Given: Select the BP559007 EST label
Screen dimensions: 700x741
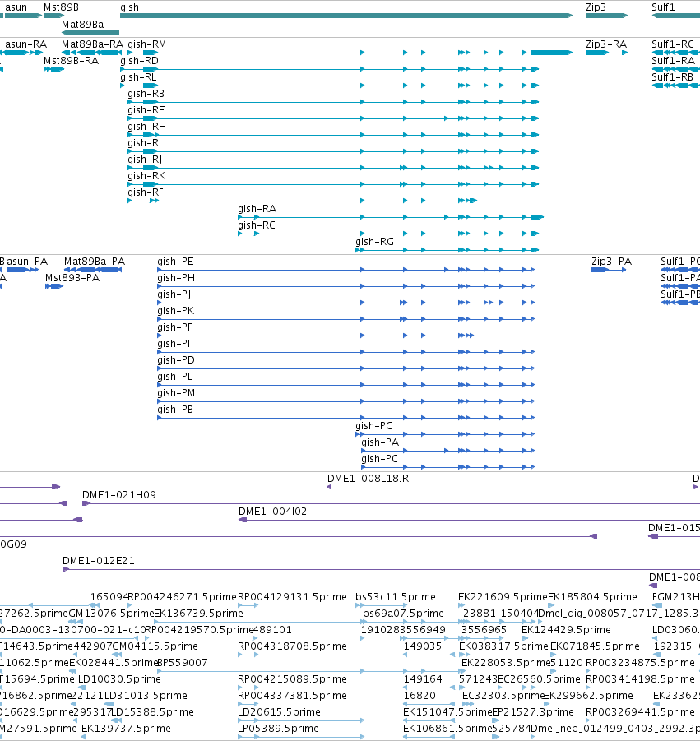Looking at the screenshot, I should click(x=182, y=663).
